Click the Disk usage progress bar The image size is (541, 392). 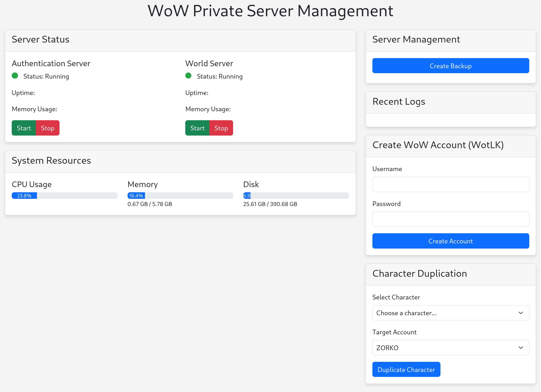coord(296,196)
